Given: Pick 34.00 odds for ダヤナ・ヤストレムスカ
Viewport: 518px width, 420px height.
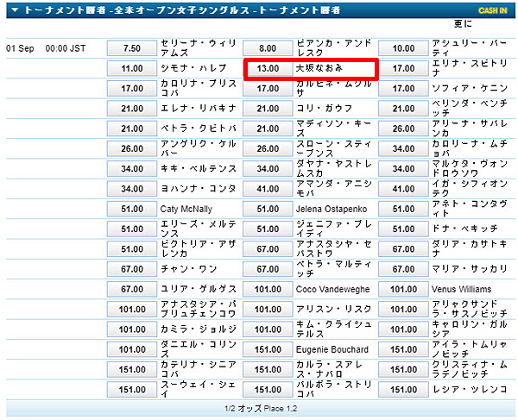Looking at the screenshot, I should 268,168.
